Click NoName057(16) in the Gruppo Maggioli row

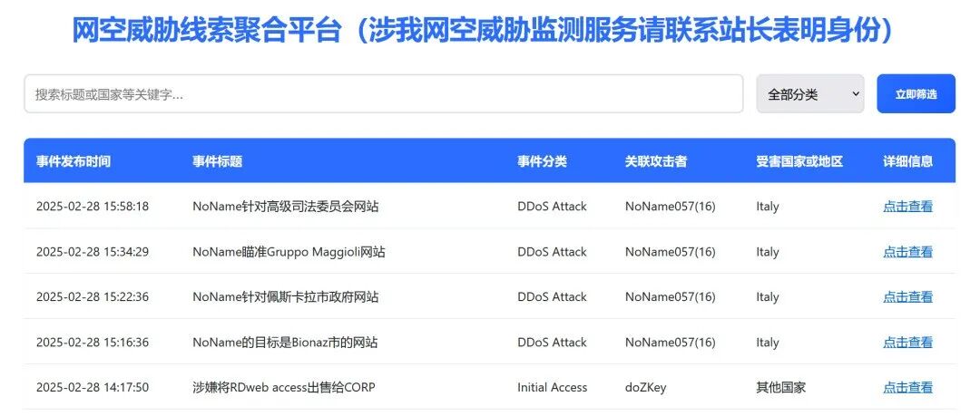[670, 252]
